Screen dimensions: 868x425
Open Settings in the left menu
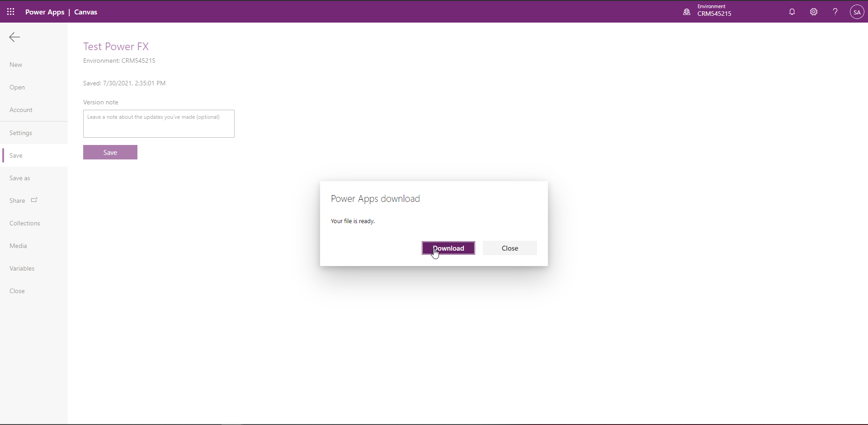tap(34, 133)
